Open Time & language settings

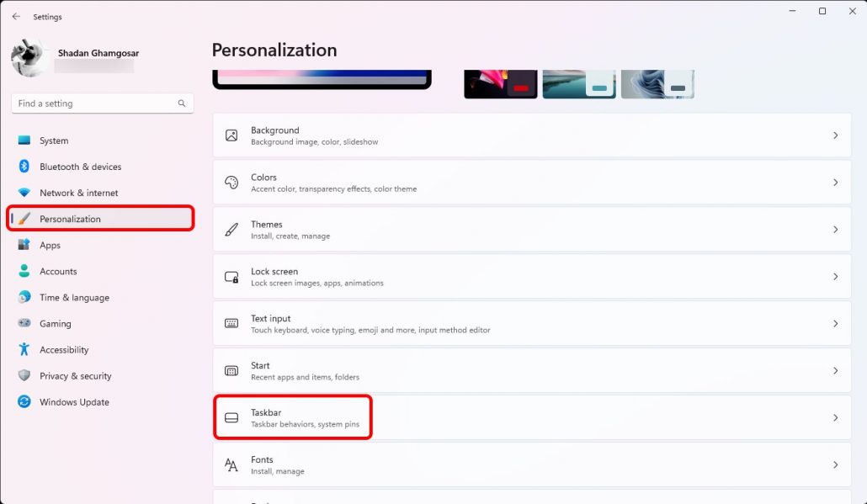click(74, 297)
